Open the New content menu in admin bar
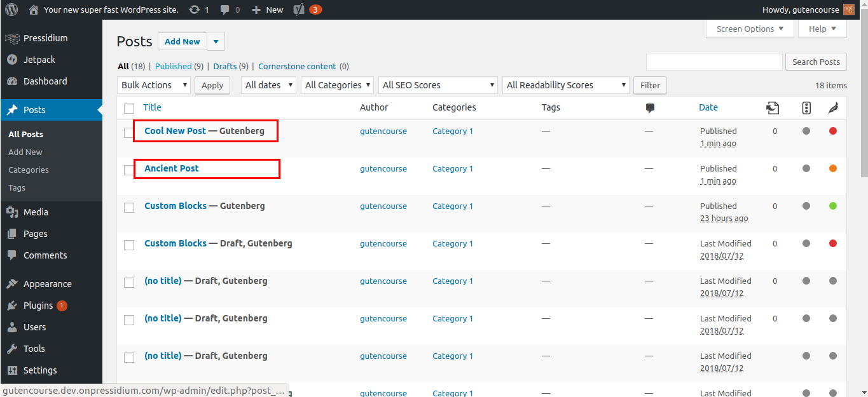This screenshot has width=868, height=397. point(267,10)
